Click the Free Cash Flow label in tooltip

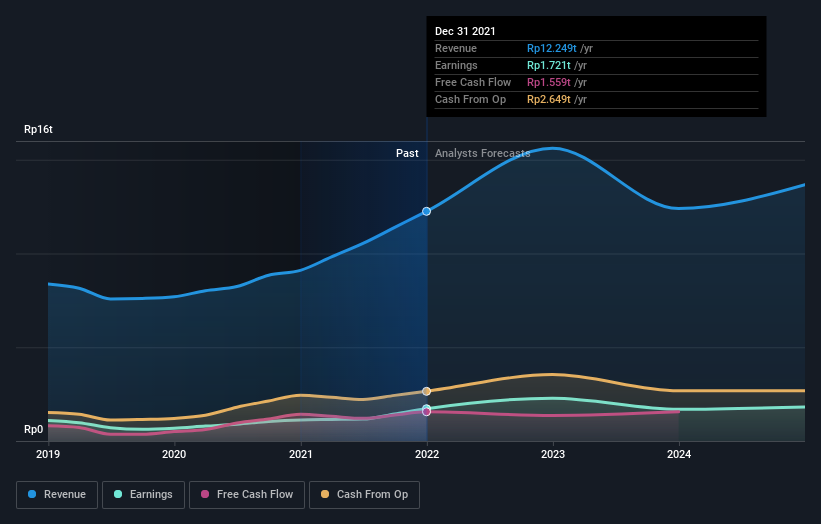(473, 82)
